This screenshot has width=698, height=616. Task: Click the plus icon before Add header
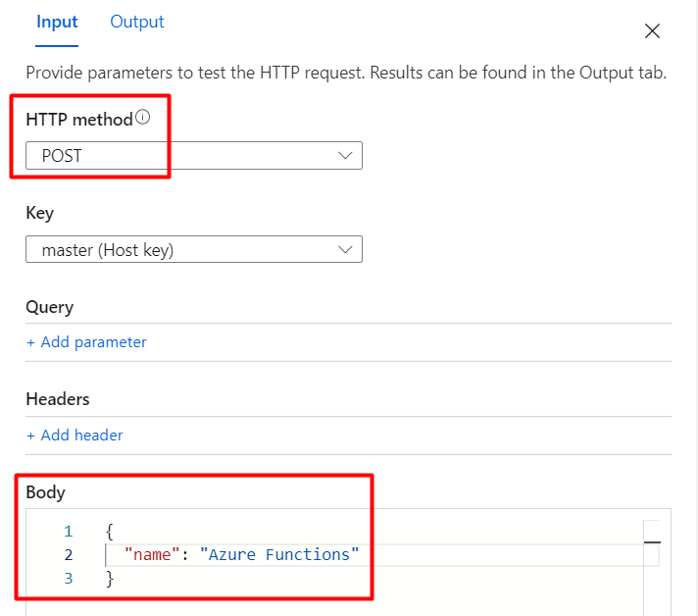pos(30,435)
